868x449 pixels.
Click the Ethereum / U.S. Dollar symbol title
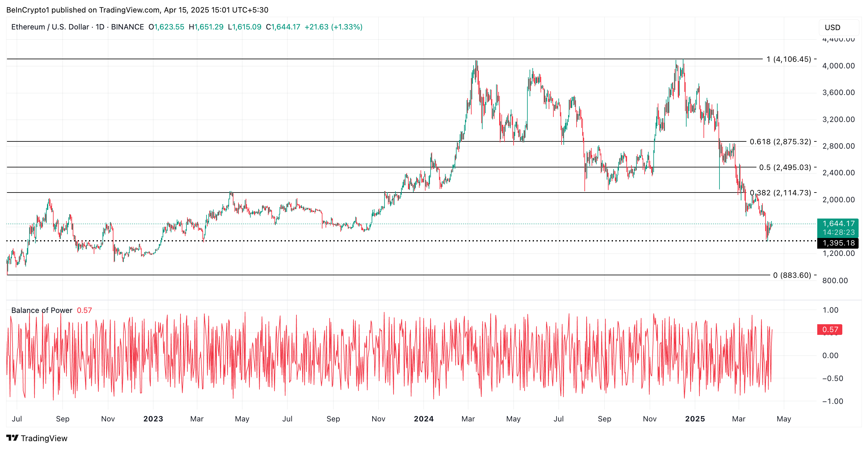(50, 27)
